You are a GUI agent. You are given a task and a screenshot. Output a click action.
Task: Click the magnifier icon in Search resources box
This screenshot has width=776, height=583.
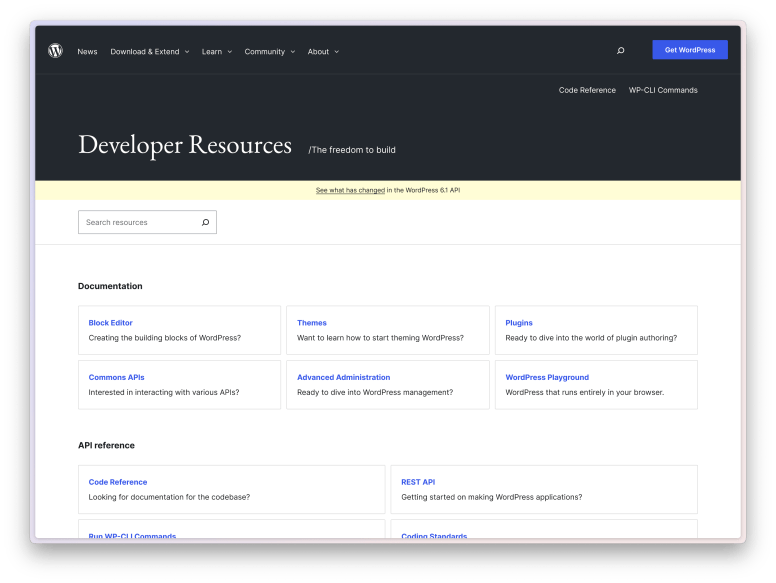[205, 222]
